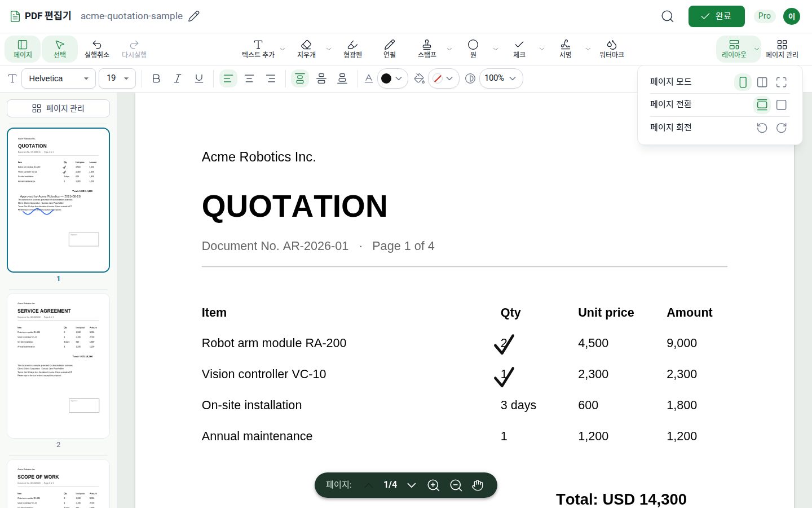Open the no-fill background color swatch

(x=444, y=78)
